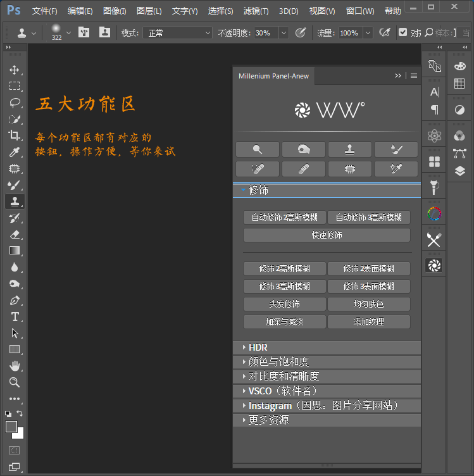474x476 pixels.
Task: Open the blend mode dropdown 正常
Action: coord(178,33)
